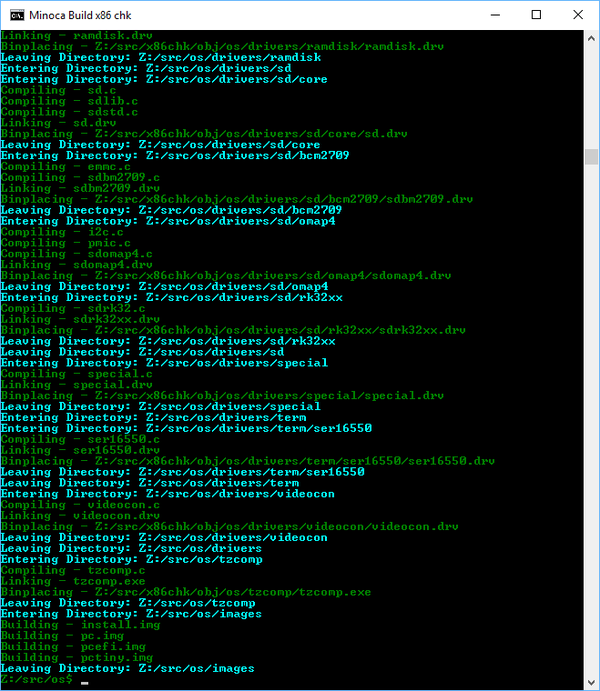Click the scrollbar up arrow
The height and width of the screenshot is (691, 600).
tap(591, 39)
